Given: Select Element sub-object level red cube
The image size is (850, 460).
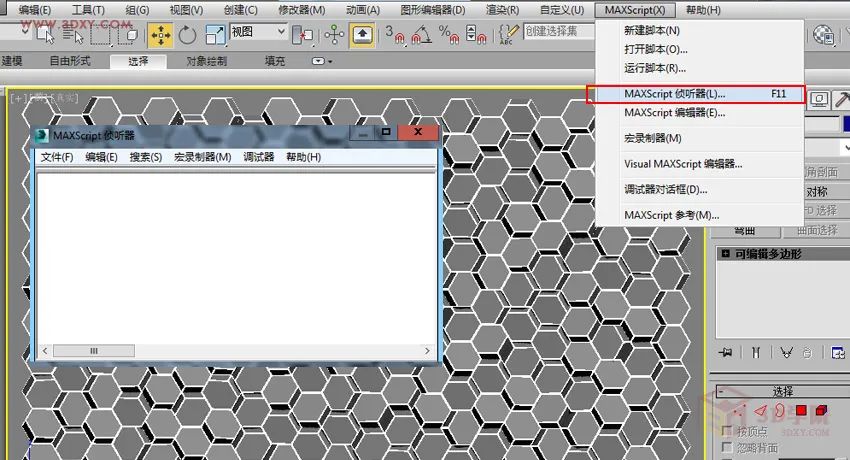Looking at the screenshot, I should (x=822, y=411).
